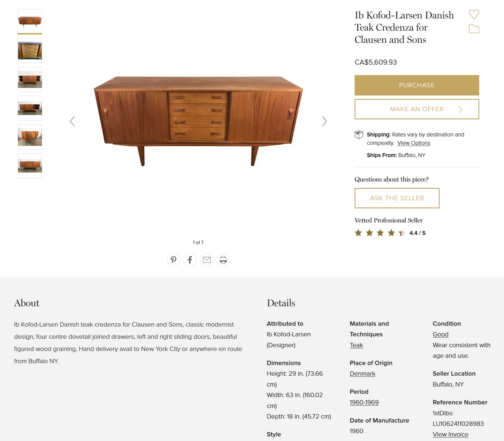Click the shipping box icon

tap(359, 134)
